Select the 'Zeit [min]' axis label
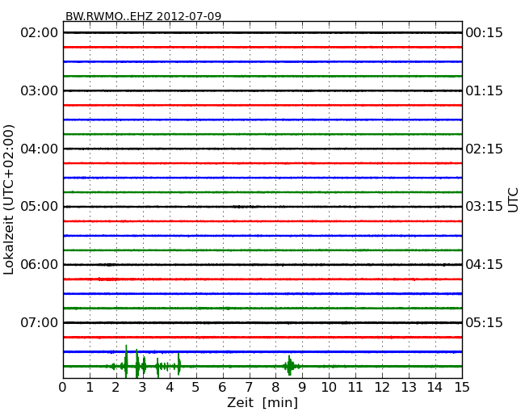This screenshot has width=525, height=420. click(x=262, y=402)
